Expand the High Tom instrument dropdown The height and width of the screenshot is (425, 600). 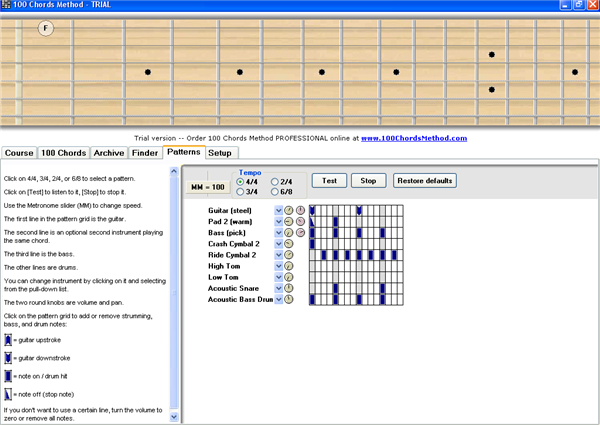coord(278,265)
